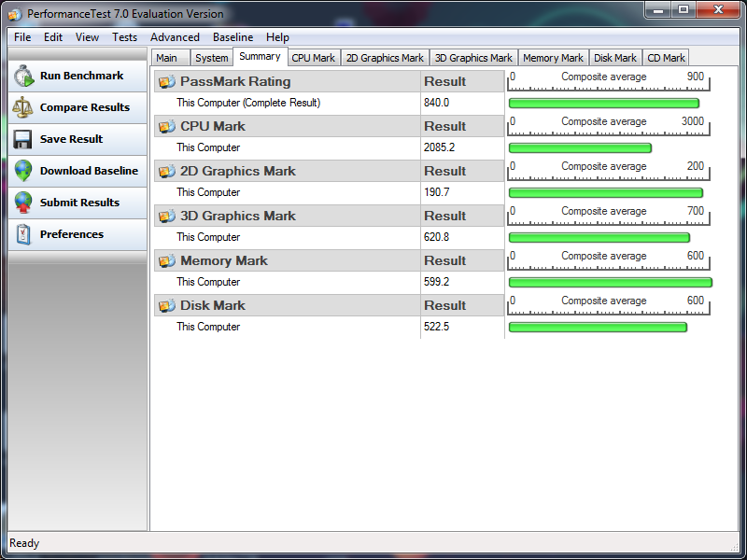Click the PassMark Rating green result bar
The image size is (747, 560).
click(603, 104)
